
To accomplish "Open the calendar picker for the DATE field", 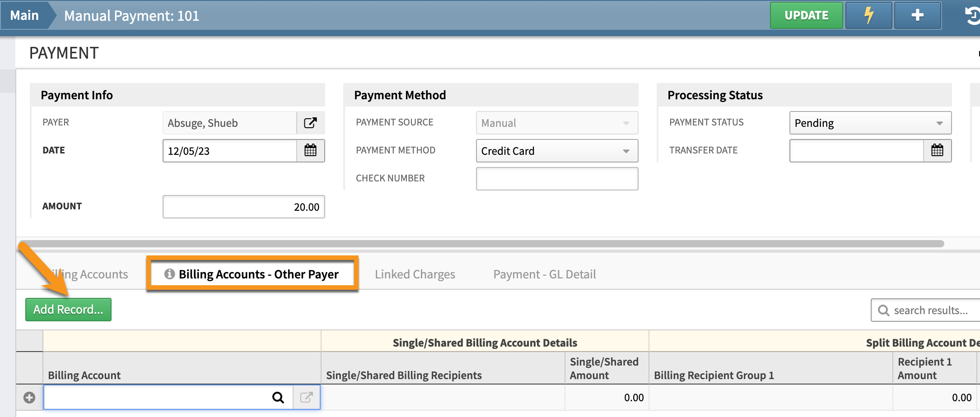I will [x=311, y=151].
